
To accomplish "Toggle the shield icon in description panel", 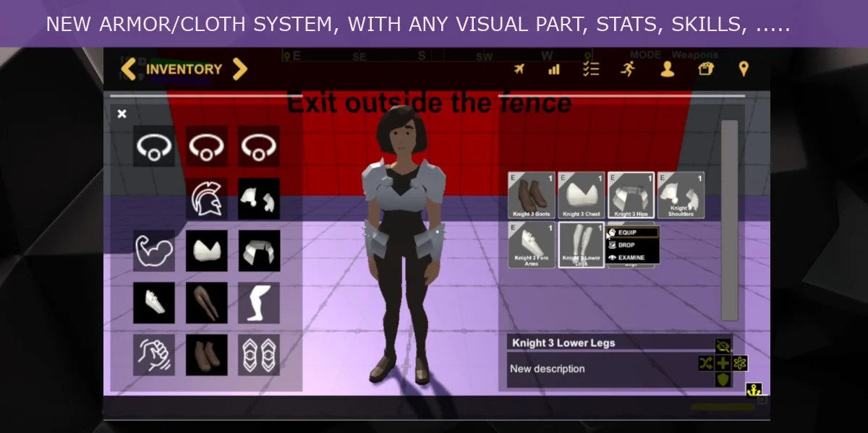I will click(723, 380).
